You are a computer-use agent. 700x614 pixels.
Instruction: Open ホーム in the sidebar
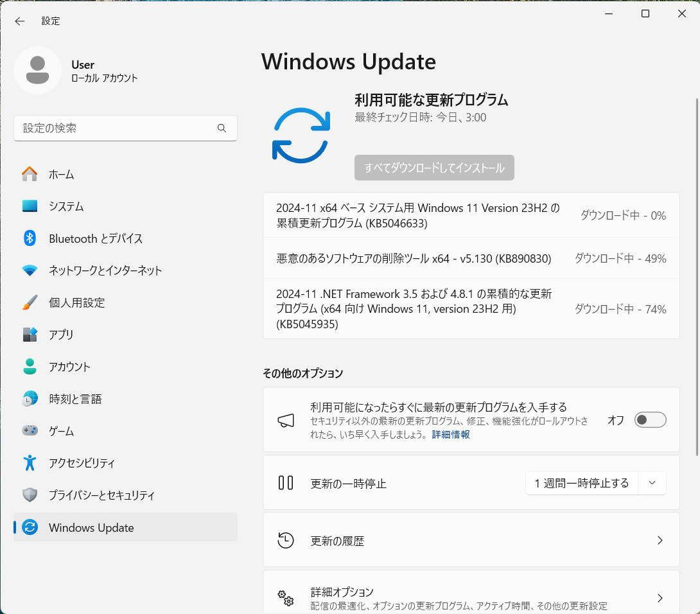pyautogui.click(x=125, y=174)
